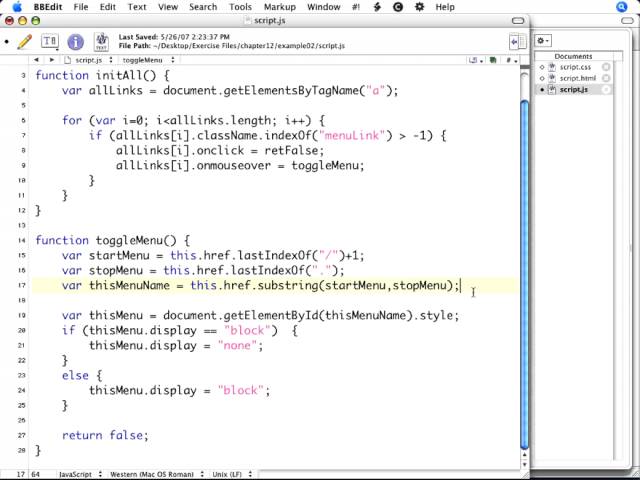
Task: Open the BBEdit application menu
Action: point(48,7)
